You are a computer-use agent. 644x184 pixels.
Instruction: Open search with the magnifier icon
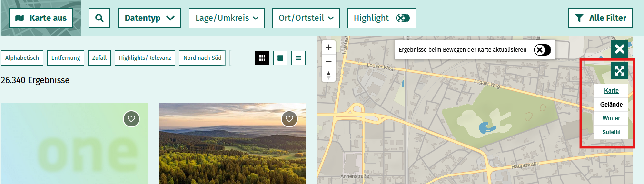99,18
